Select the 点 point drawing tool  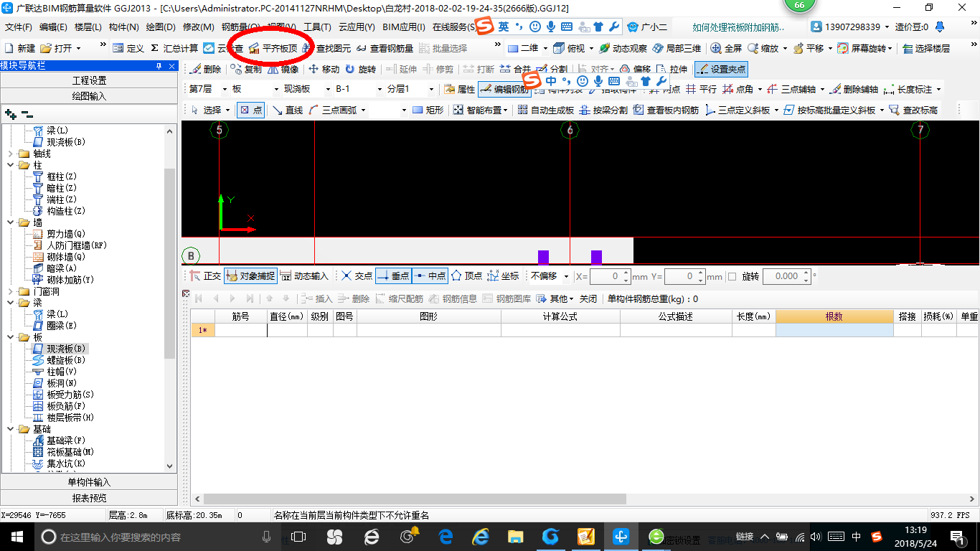[x=250, y=110]
